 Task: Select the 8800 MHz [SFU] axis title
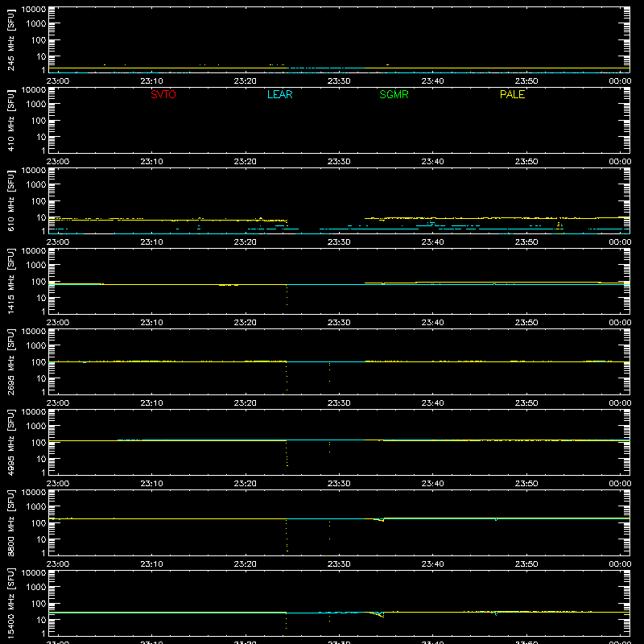click(10, 522)
